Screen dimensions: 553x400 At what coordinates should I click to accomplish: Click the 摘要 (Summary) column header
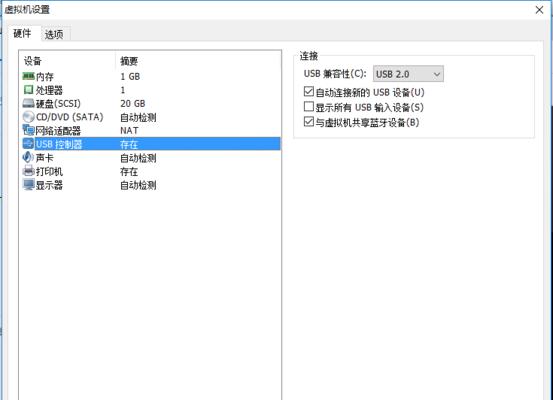pos(129,61)
